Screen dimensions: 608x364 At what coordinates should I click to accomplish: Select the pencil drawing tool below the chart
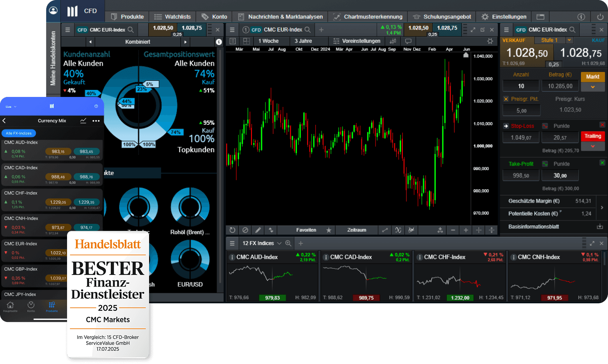(x=258, y=230)
